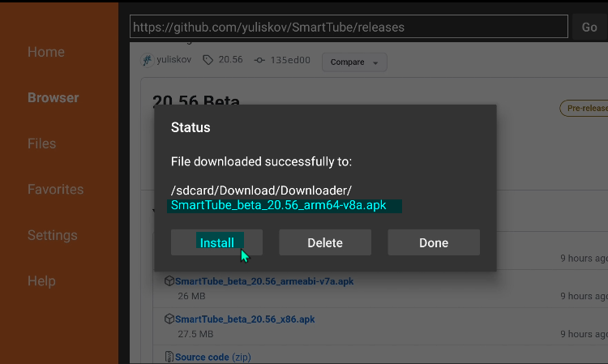Click the Source code (zip) link
Viewport: 608px width, 364px height.
(213, 357)
